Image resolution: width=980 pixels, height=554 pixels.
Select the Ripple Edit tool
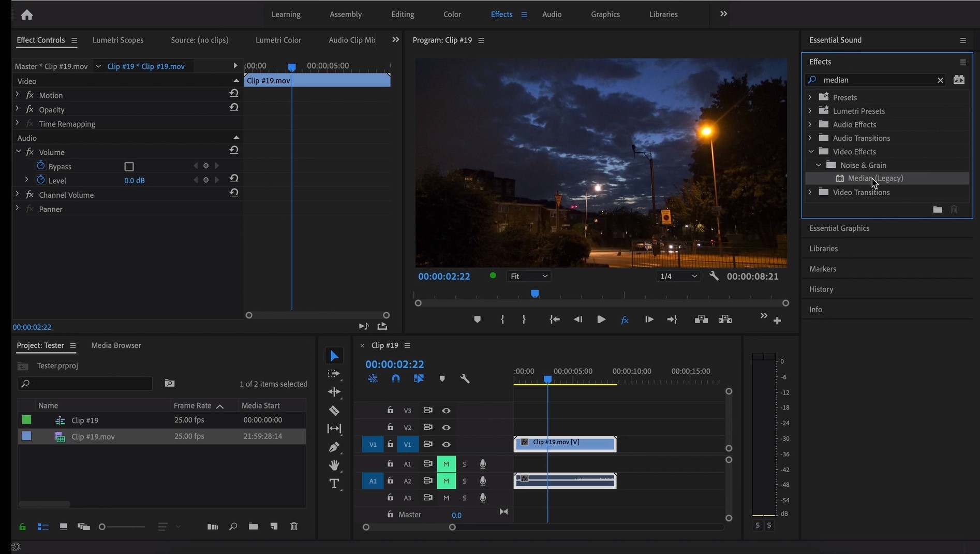334,392
